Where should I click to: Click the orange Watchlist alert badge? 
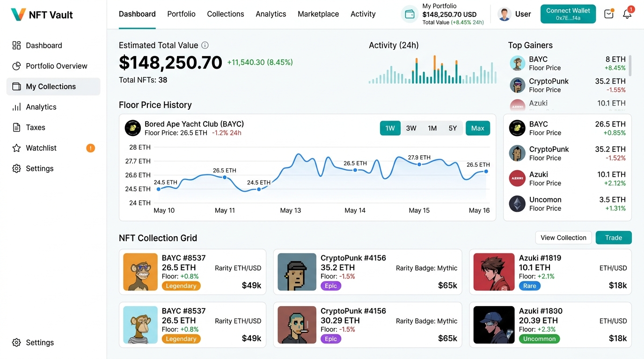(x=91, y=148)
